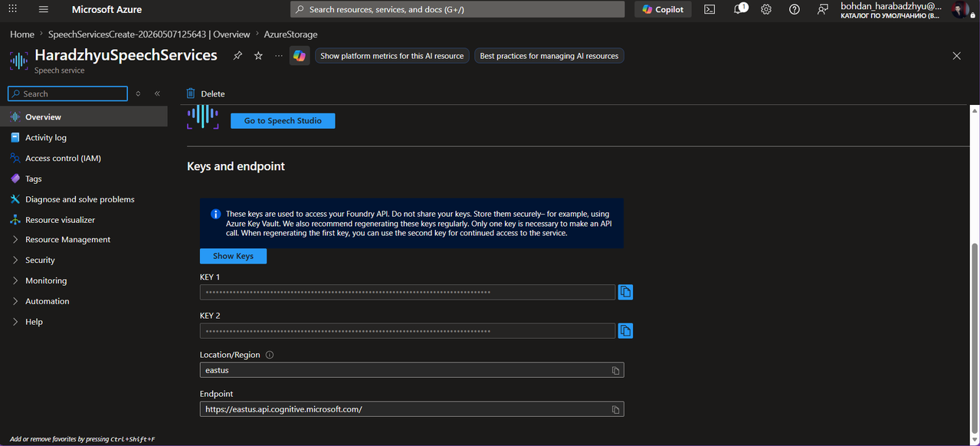Focus the sidebar menu Search box

(67, 93)
